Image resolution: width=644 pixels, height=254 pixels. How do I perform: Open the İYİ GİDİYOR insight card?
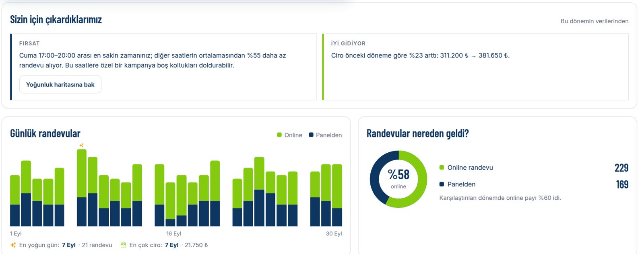475,67
